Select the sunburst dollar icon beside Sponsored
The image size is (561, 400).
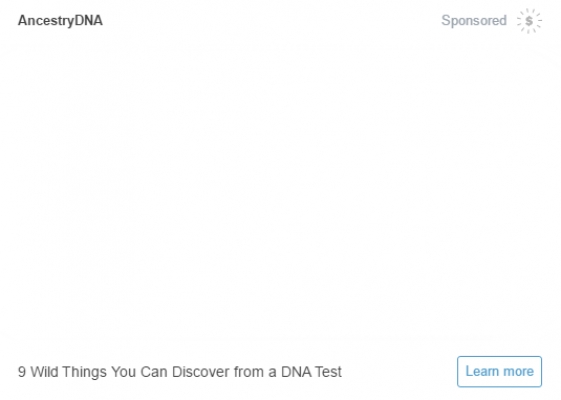pyautogui.click(x=529, y=21)
